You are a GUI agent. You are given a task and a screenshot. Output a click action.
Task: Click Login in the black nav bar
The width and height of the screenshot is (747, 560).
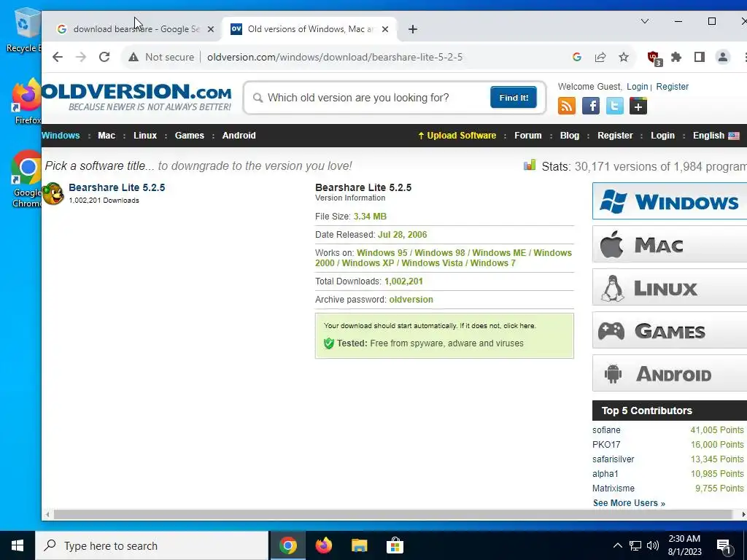pyautogui.click(x=662, y=135)
